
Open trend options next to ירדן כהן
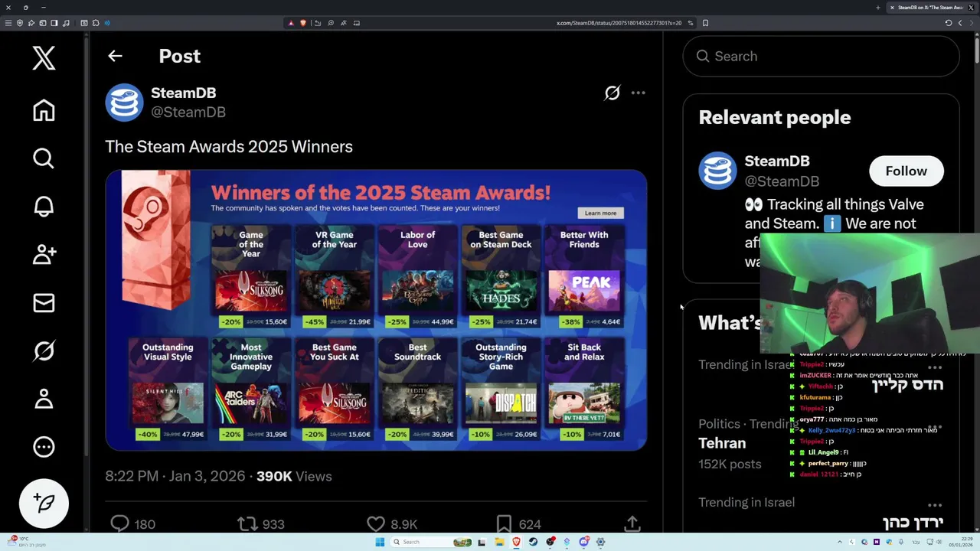[934, 505]
